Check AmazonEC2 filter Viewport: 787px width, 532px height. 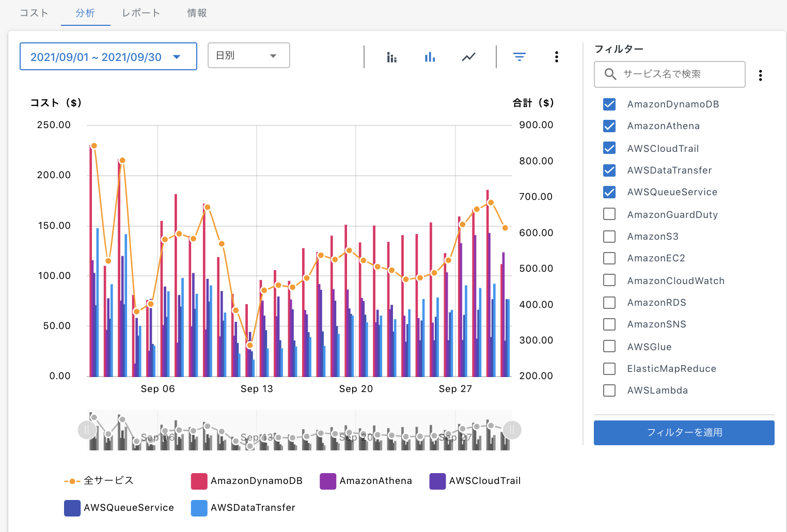(609, 258)
